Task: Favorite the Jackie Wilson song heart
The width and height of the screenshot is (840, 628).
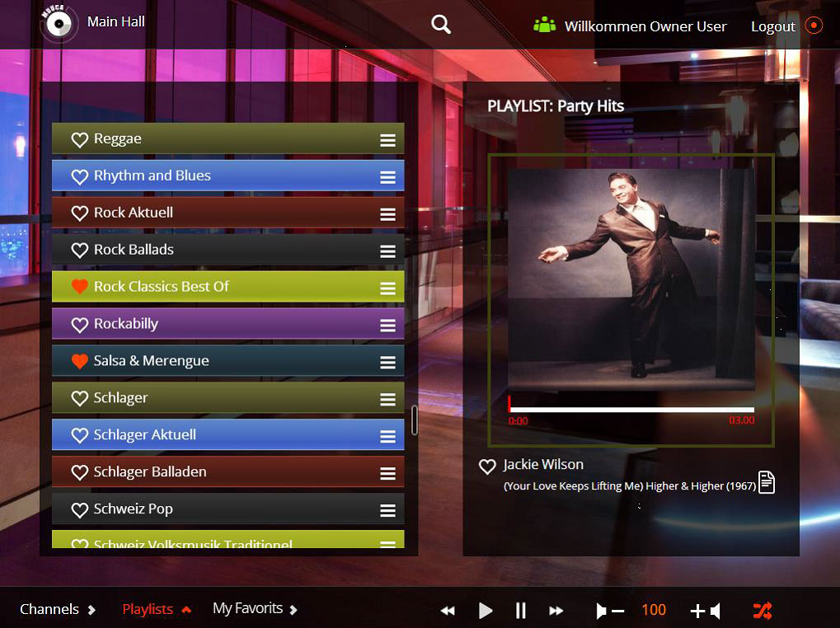Action: tap(487, 466)
